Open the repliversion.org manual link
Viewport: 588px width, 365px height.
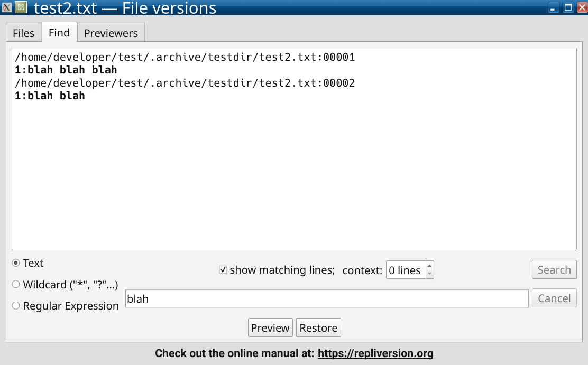tap(375, 353)
